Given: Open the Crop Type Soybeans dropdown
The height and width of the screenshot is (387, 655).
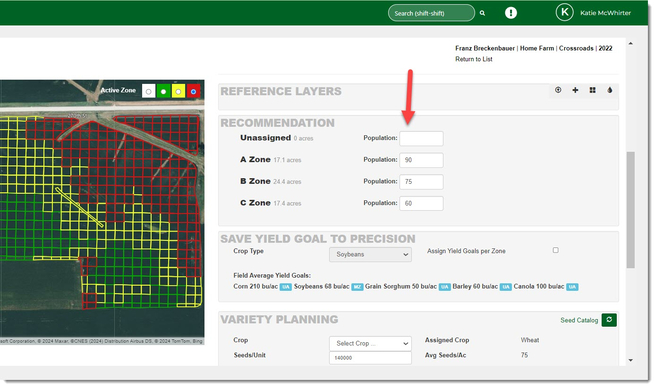Looking at the screenshot, I should coord(370,255).
